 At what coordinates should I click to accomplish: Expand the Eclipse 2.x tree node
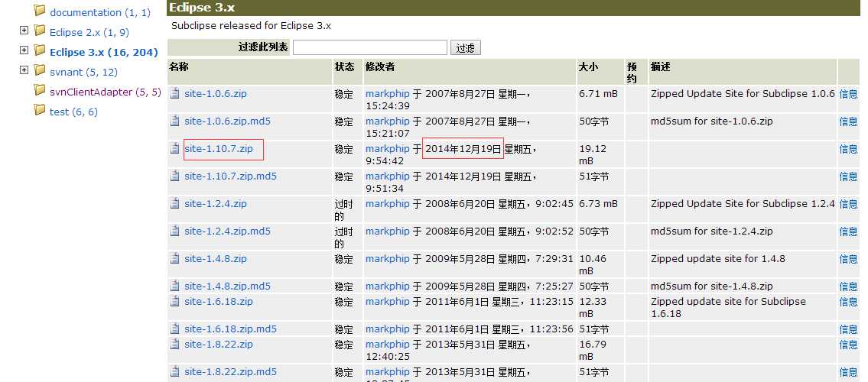click(24, 31)
